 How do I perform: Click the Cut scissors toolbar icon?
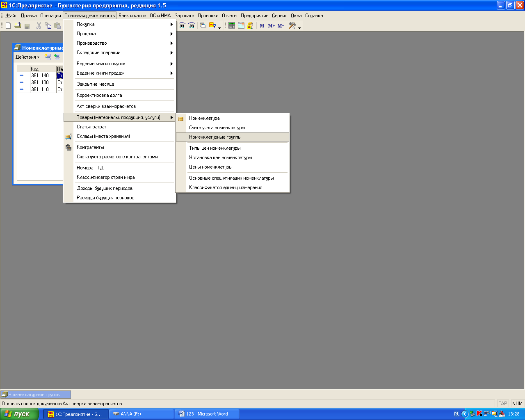pos(39,25)
